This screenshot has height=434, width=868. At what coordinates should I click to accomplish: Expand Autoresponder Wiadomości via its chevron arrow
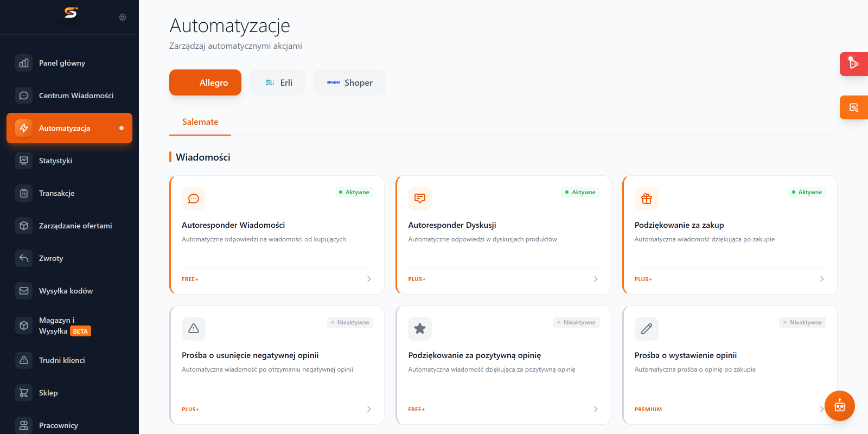pos(369,279)
